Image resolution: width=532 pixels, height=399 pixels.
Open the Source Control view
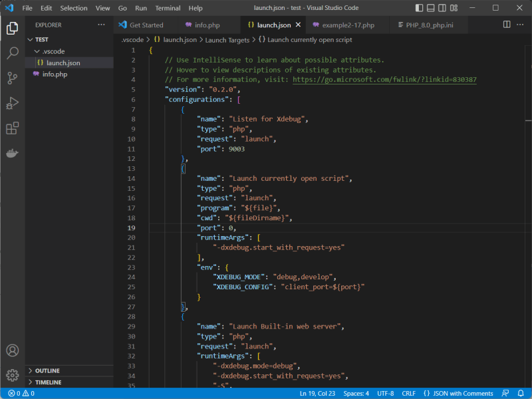(12, 78)
